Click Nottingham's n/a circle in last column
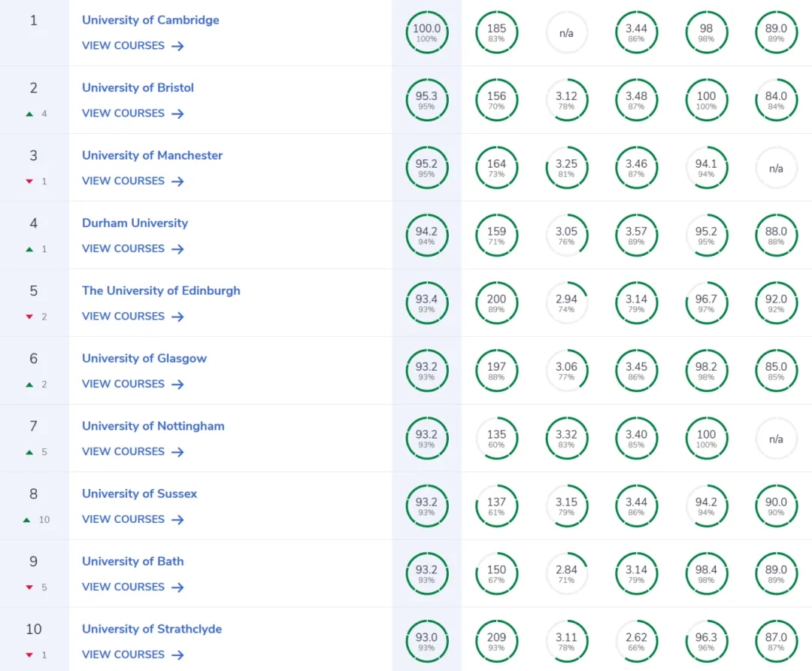Image resolution: width=812 pixels, height=671 pixels. [776, 439]
